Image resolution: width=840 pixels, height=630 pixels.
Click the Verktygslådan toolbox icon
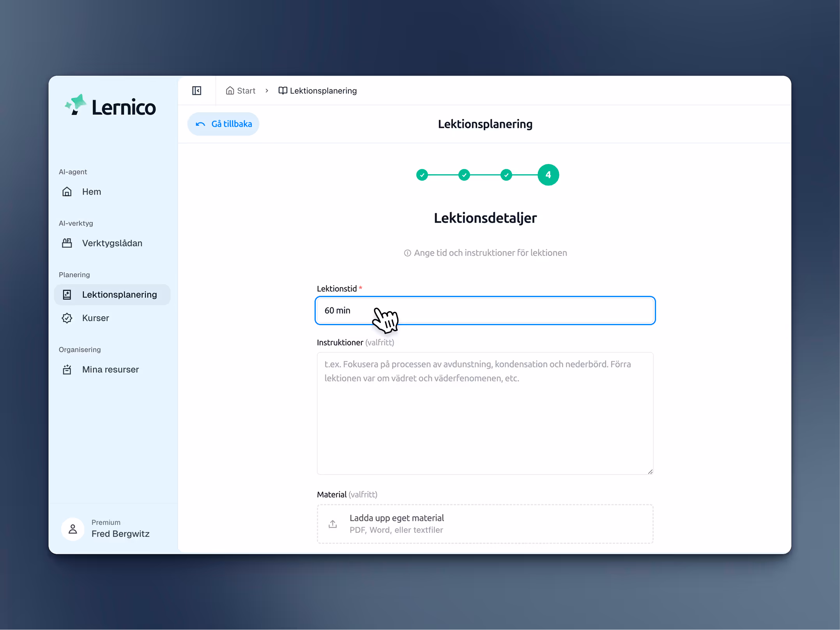[x=67, y=243]
